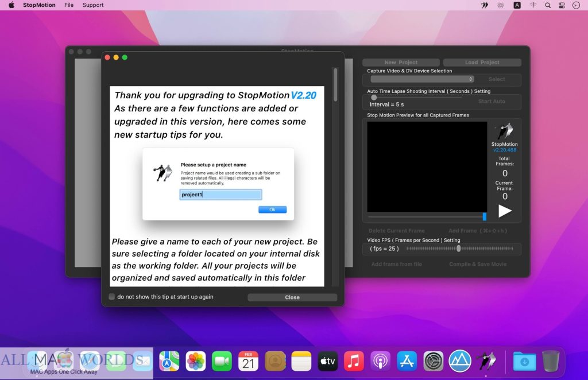588x380 pixels.
Task: Click Delete Current Frame
Action: [396, 231]
